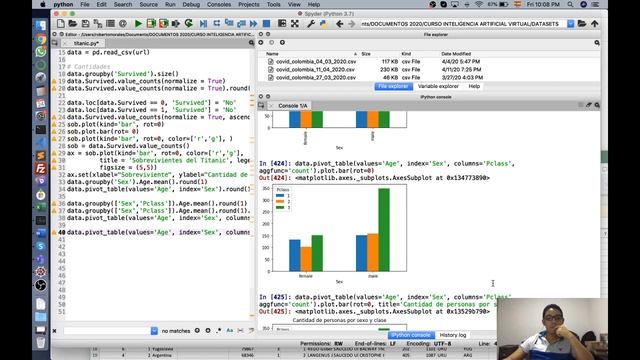Close the find bar with the X button

(55, 331)
